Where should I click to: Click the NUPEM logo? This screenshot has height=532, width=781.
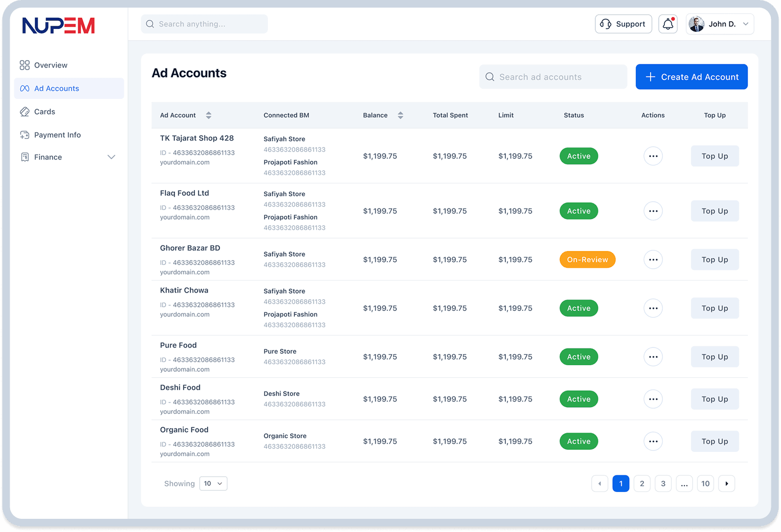58,25
